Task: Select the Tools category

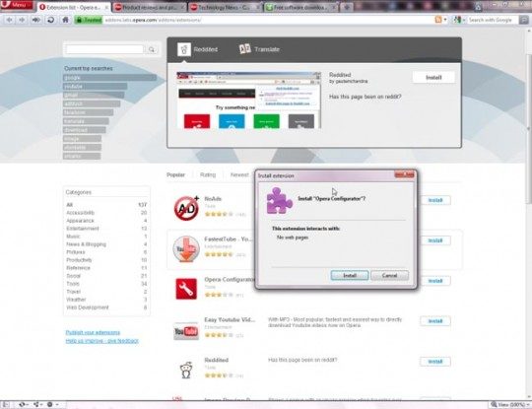Action: 73,284
